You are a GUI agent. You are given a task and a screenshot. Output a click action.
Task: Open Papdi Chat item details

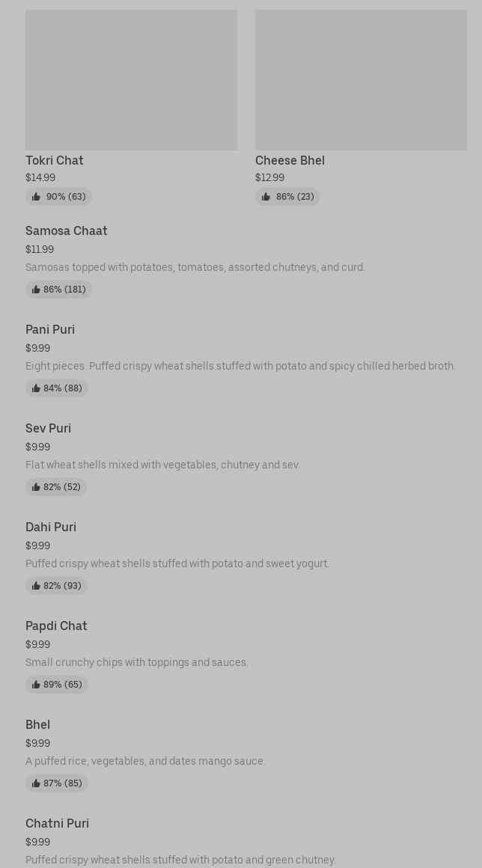pyautogui.click(x=56, y=626)
